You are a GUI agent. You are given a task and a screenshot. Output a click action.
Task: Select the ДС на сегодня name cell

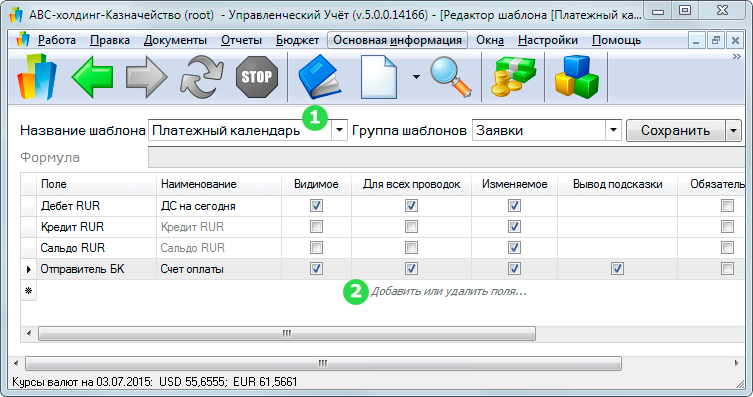coord(219,205)
